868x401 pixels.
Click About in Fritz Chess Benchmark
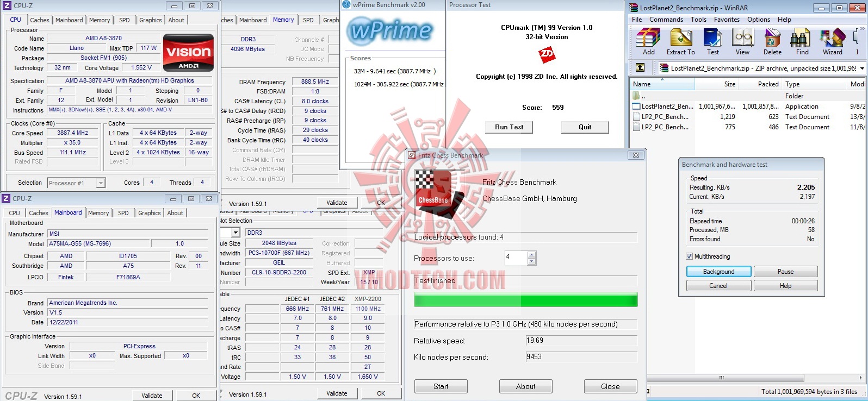(526, 386)
